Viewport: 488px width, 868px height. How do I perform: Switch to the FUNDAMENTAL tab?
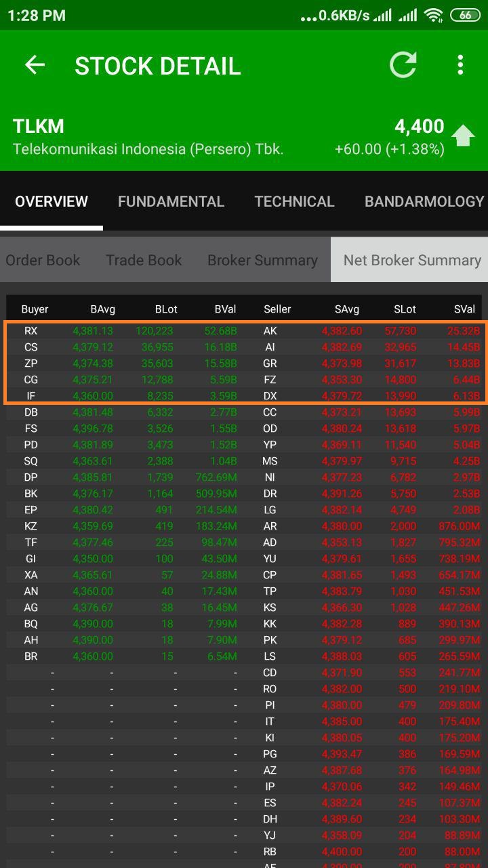[x=171, y=201]
